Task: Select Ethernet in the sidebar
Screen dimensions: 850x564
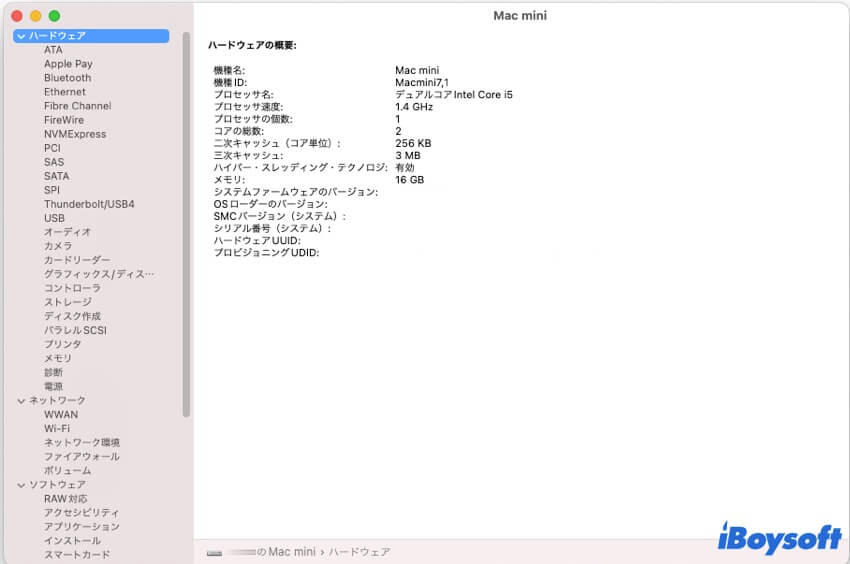Action: tap(65, 92)
